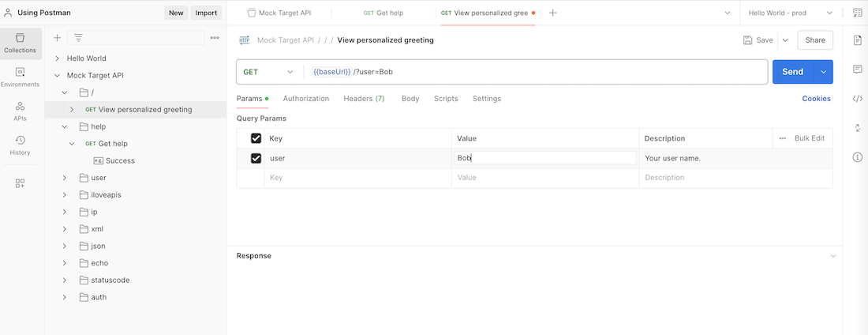Open the Hello World - prod environment dropdown
This screenshot has height=335, width=868.
coord(790,13)
